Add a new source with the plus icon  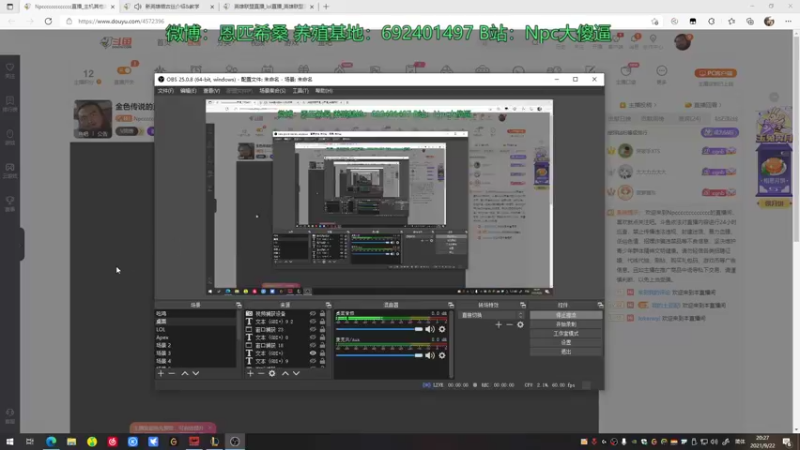[250, 373]
